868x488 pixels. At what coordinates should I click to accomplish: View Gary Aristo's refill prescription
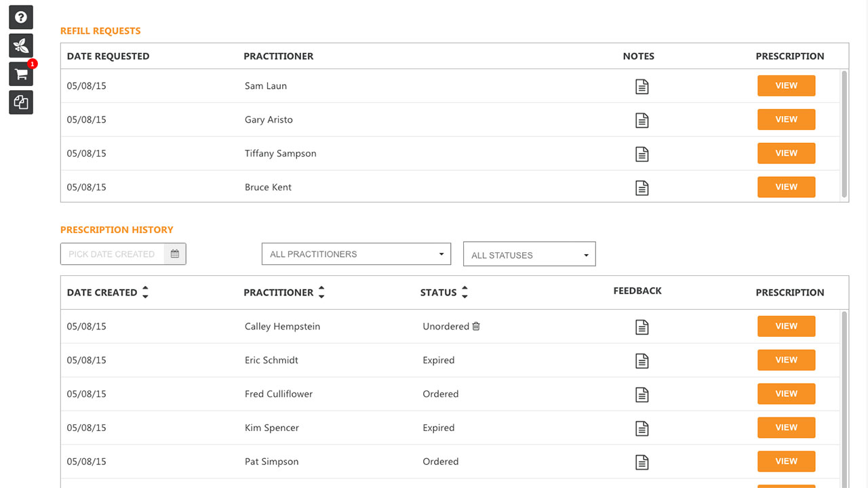pos(786,119)
